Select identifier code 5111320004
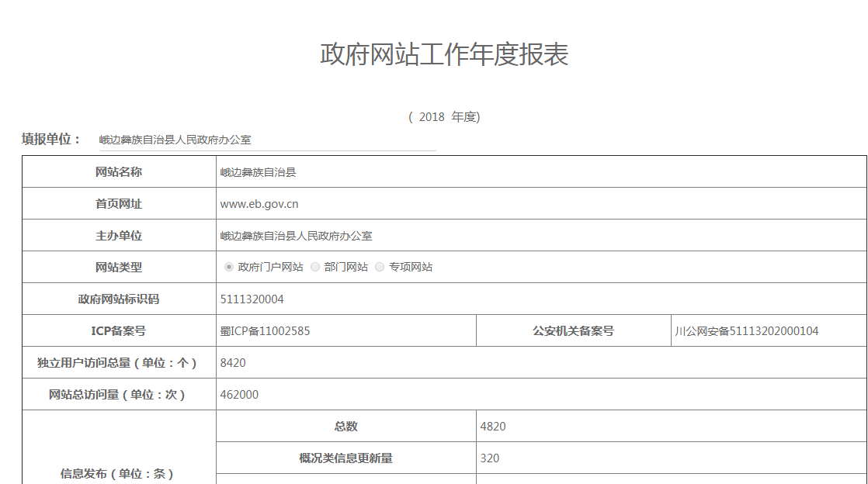This screenshot has height=484, width=868. [x=252, y=299]
